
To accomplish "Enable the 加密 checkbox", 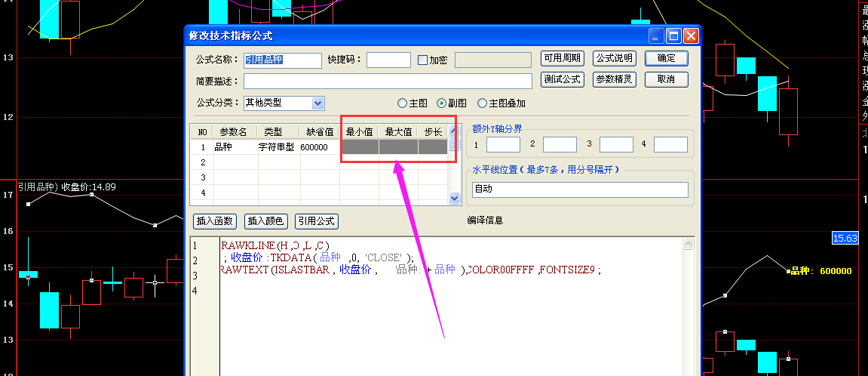I will (x=422, y=60).
